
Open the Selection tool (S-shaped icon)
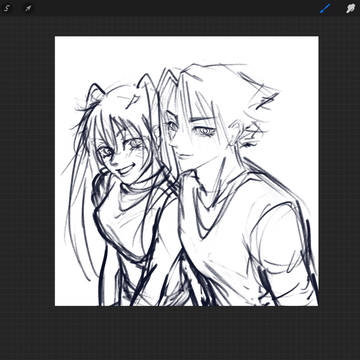coord(7,8)
